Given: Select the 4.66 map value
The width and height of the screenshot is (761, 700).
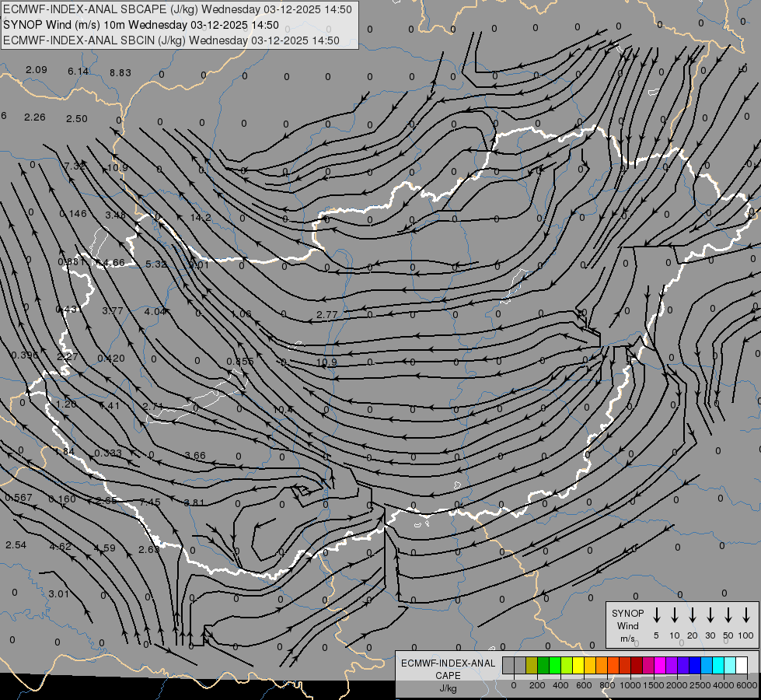Looking at the screenshot, I should click(x=114, y=263).
